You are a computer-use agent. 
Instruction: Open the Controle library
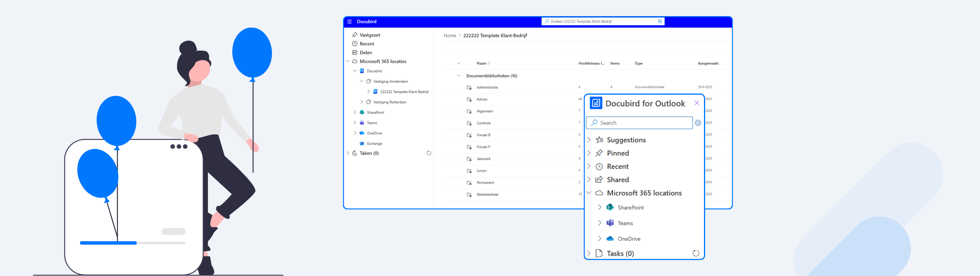(483, 123)
